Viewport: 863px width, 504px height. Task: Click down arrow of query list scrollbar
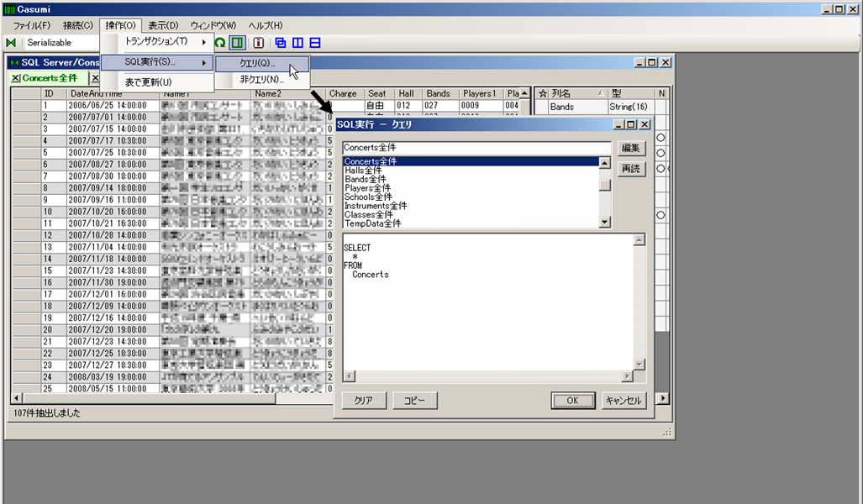(605, 223)
